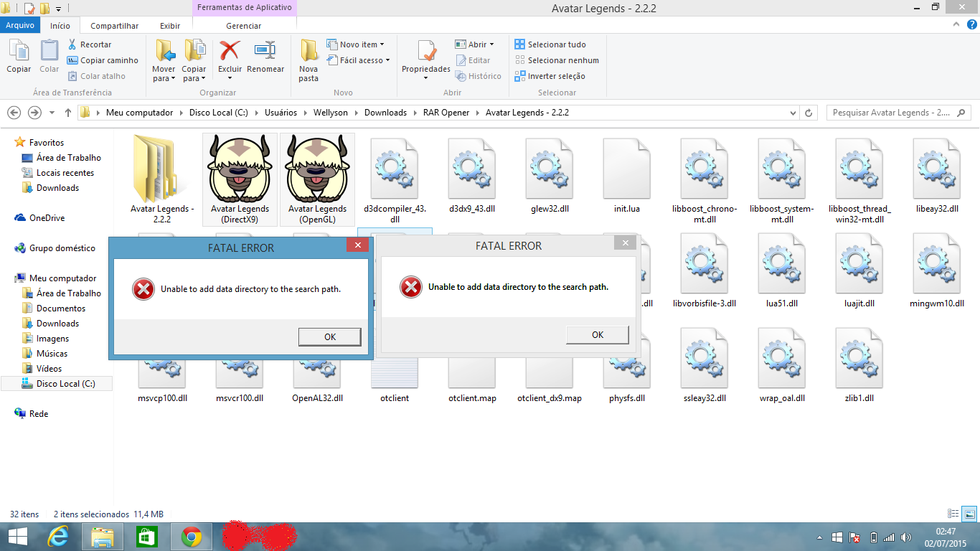980x551 pixels.
Task: Select the otclient.map file
Action: 472,380
